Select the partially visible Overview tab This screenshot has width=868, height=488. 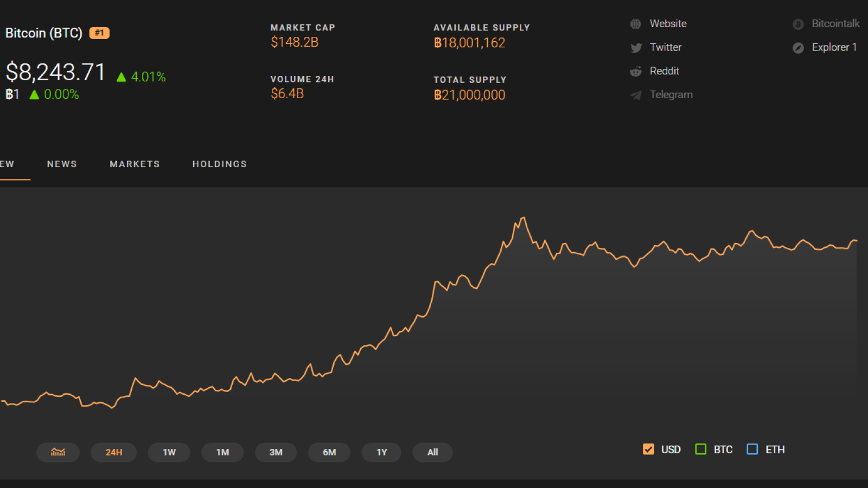click(7, 164)
